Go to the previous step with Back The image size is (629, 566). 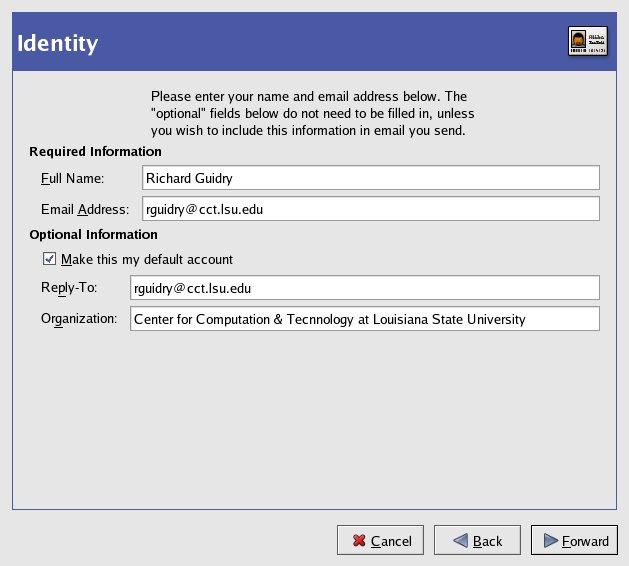[476, 541]
